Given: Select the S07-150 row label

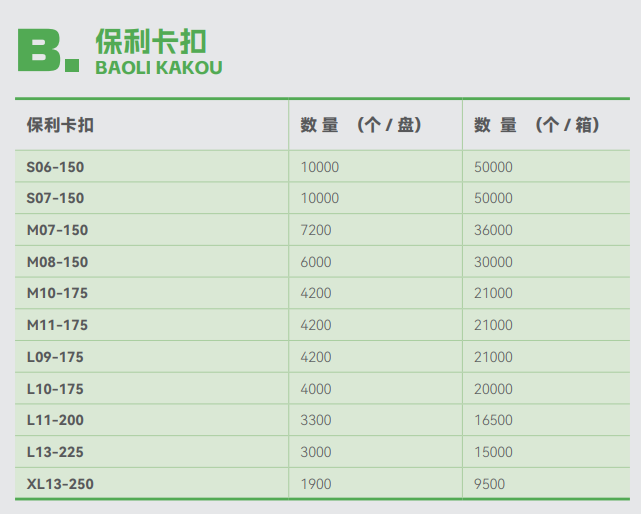Looking at the screenshot, I should 55,198.
